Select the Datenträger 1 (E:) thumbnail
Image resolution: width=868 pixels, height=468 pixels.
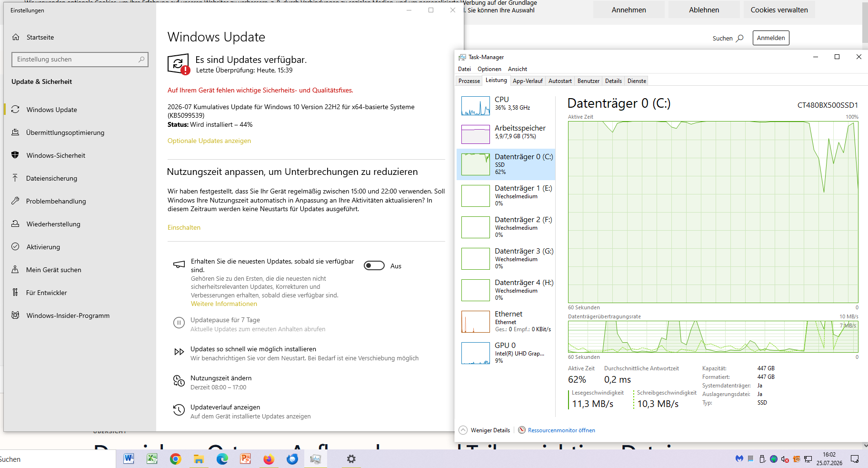coord(476,195)
